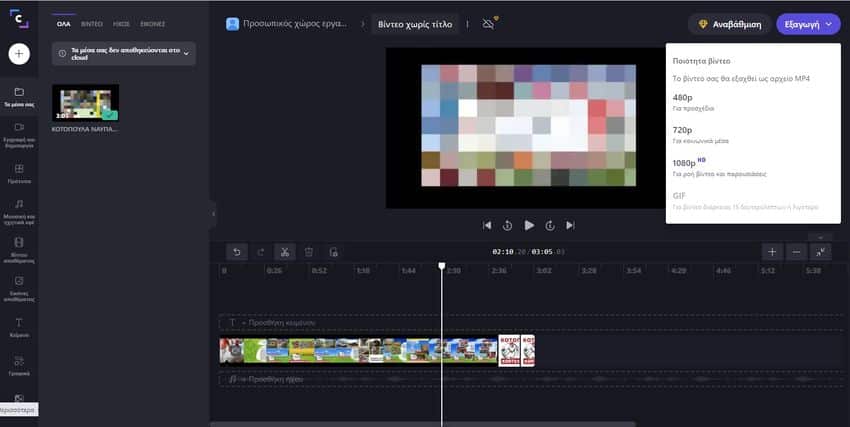850x427 pixels.
Task: Zoom out the timeline
Action: click(x=796, y=252)
